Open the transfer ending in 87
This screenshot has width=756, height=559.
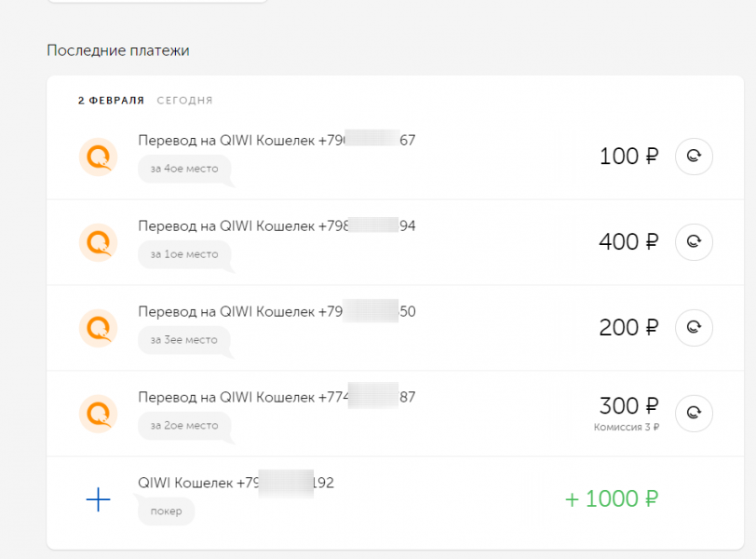tap(276, 398)
